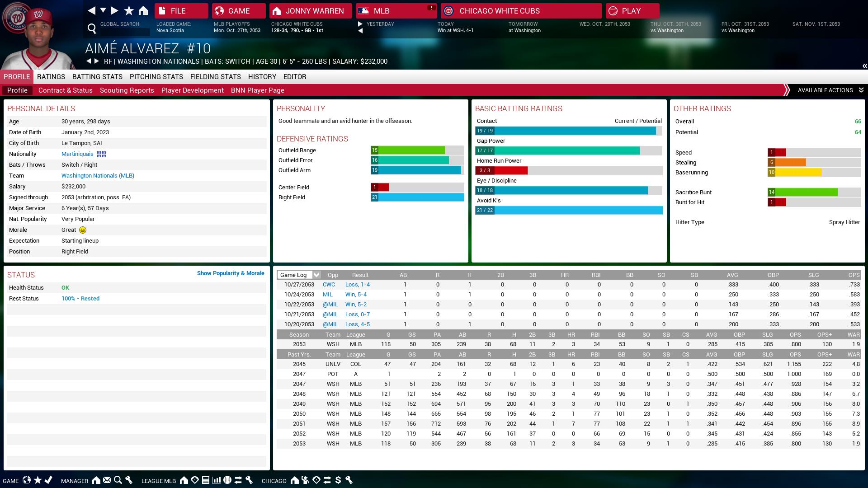Collapse the header using double chevron
The width and height of the screenshot is (868, 488).
click(864, 66)
